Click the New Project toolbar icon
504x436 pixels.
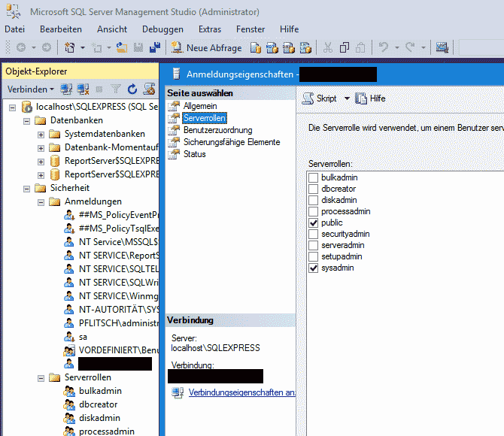pos(69,48)
